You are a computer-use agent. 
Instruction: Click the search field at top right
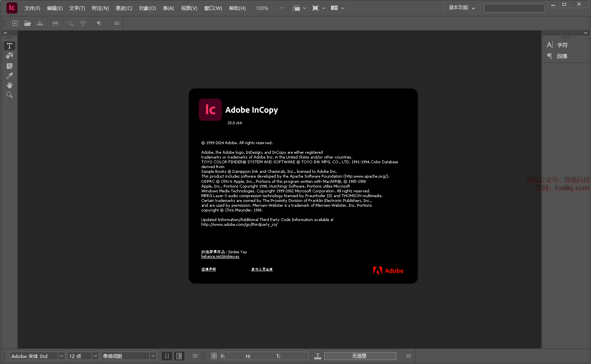coord(514,8)
